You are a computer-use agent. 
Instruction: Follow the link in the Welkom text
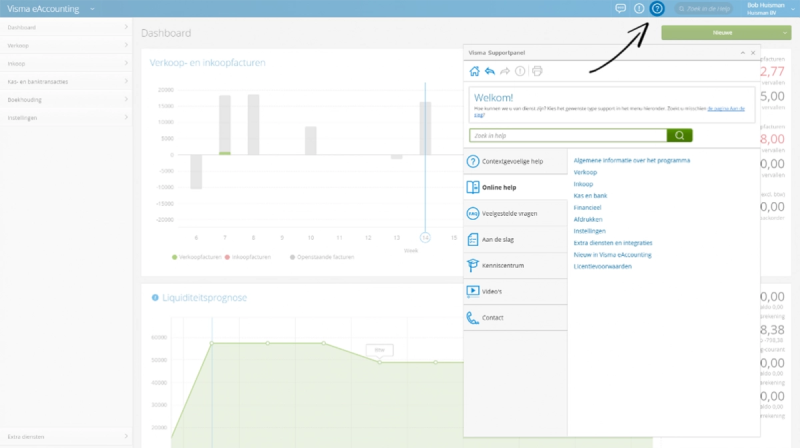726,109
